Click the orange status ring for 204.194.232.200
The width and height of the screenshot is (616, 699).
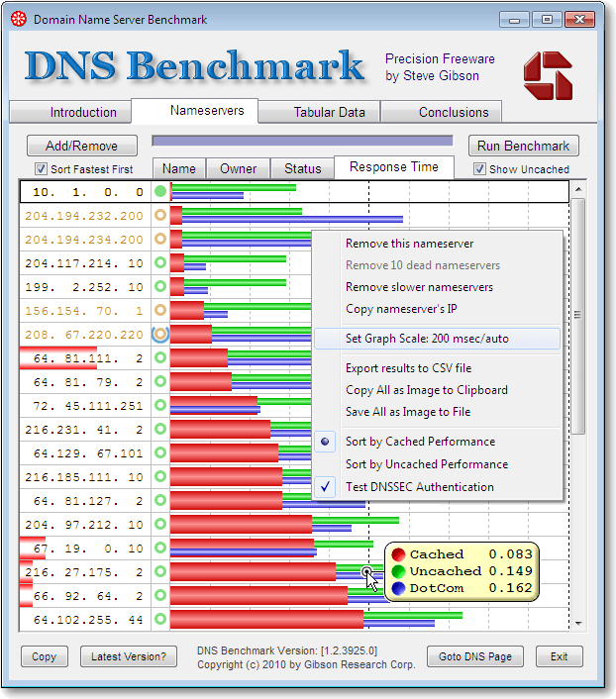(x=160, y=216)
